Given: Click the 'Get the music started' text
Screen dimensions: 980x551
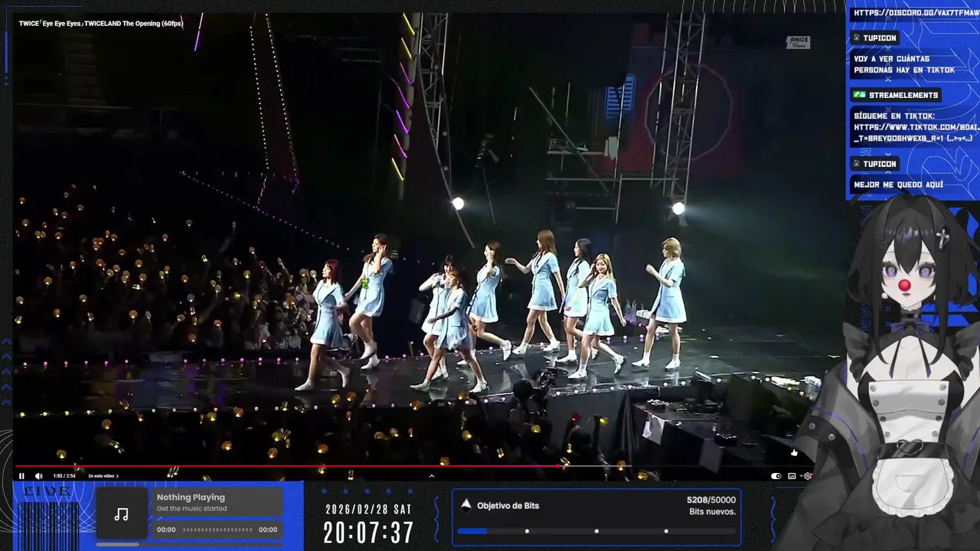Looking at the screenshot, I should 191,509.
